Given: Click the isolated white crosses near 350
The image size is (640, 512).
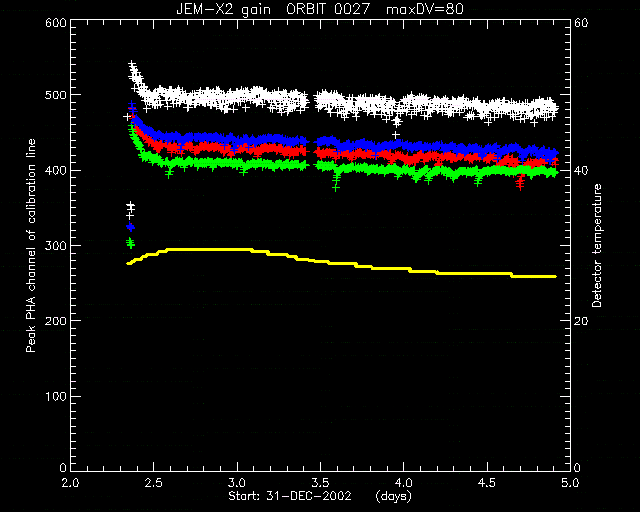Looking at the screenshot, I should click(130, 209).
